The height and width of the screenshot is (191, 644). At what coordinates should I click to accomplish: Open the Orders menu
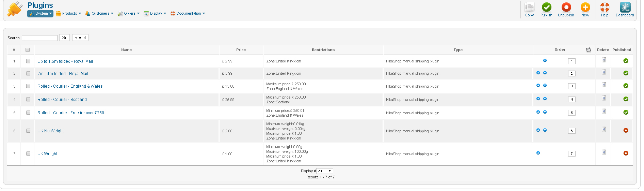129,14
